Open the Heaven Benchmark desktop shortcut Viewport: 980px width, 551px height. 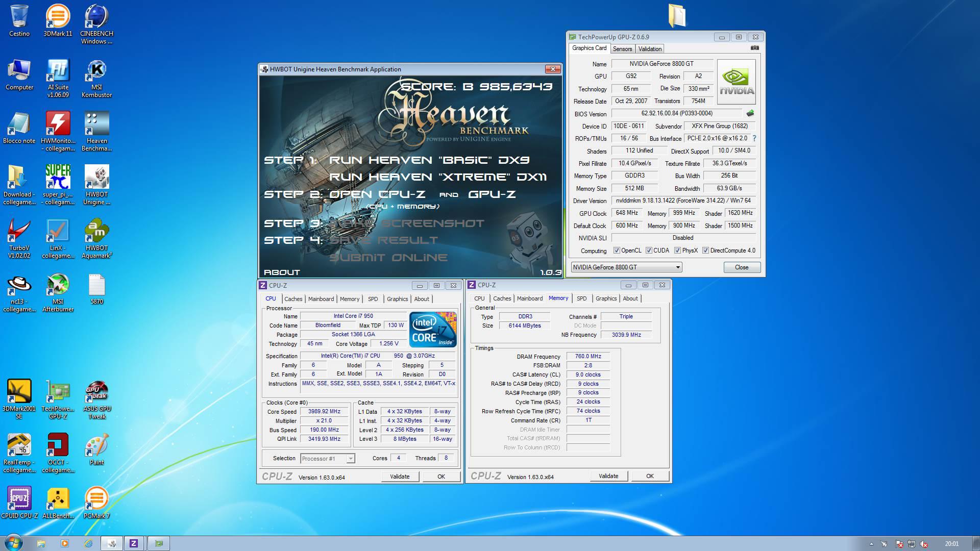click(96, 132)
